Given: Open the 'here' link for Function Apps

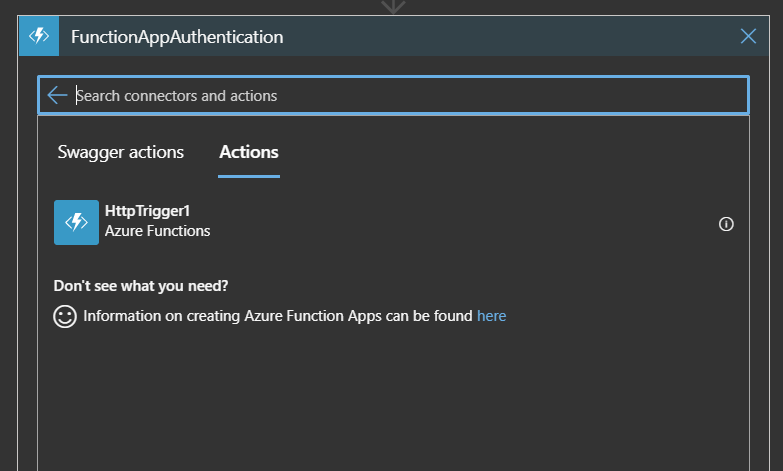Looking at the screenshot, I should click(x=491, y=316).
